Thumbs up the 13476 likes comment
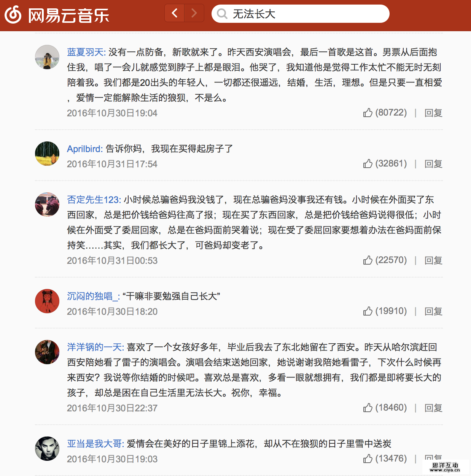The height and width of the screenshot is (476, 471). 368,459
